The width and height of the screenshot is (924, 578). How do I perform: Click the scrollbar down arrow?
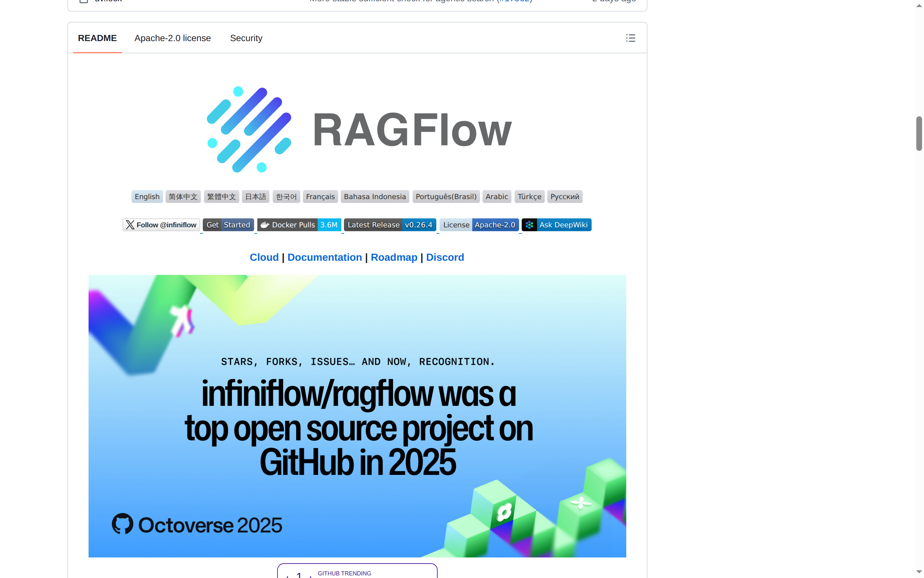(x=919, y=572)
